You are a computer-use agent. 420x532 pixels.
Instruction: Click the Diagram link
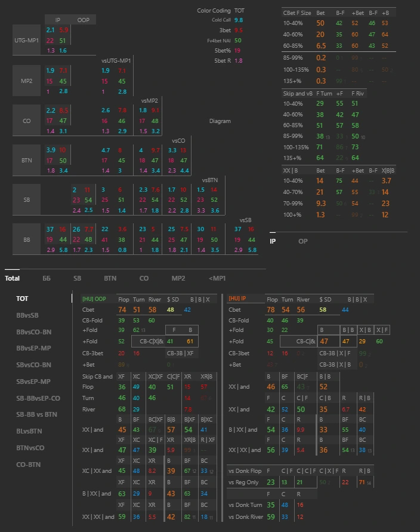220,121
